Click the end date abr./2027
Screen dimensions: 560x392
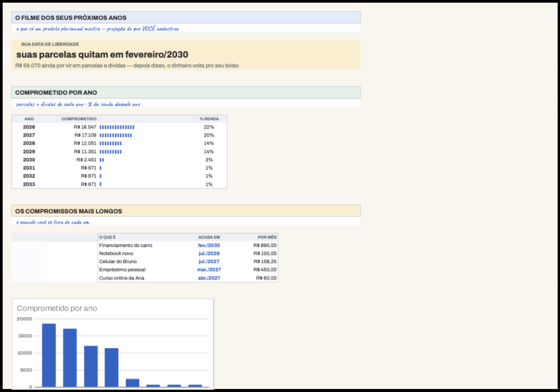point(209,278)
